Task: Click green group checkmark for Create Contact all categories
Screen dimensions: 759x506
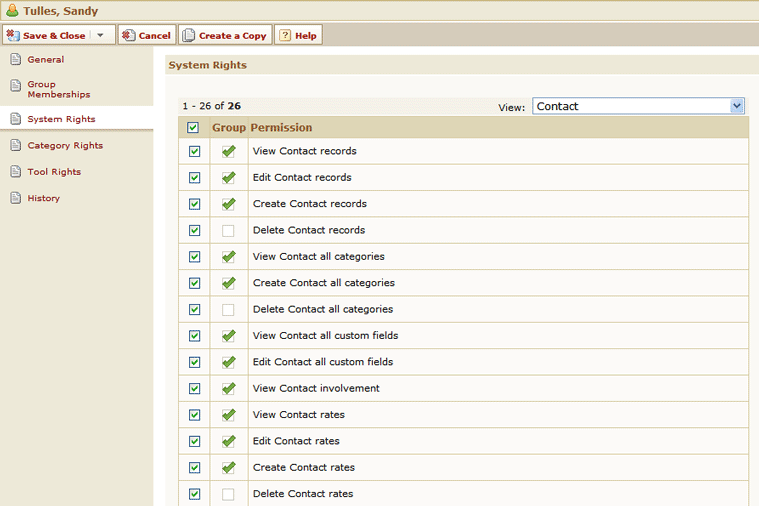Action: tap(229, 283)
